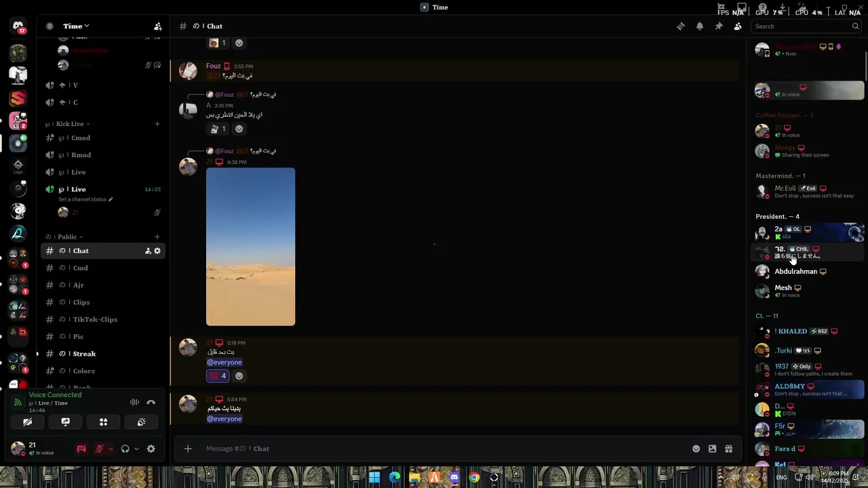The image size is (868, 488).
Task: Switch to the Streak channel
Action: [103, 354]
